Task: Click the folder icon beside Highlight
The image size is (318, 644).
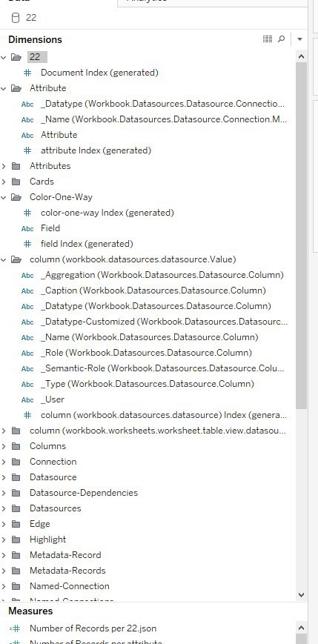Action: [16, 540]
